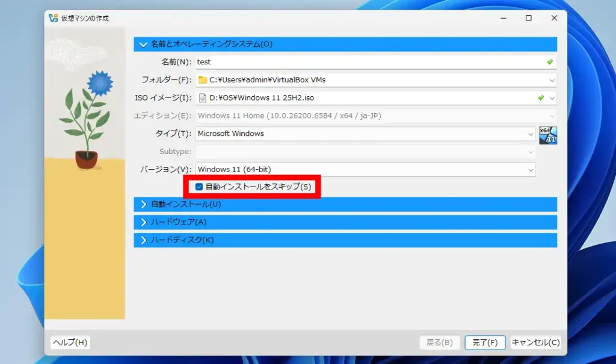Click the green checkmark in ISO イメージ field
The height and width of the screenshot is (364, 616).
pyautogui.click(x=540, y=97)
